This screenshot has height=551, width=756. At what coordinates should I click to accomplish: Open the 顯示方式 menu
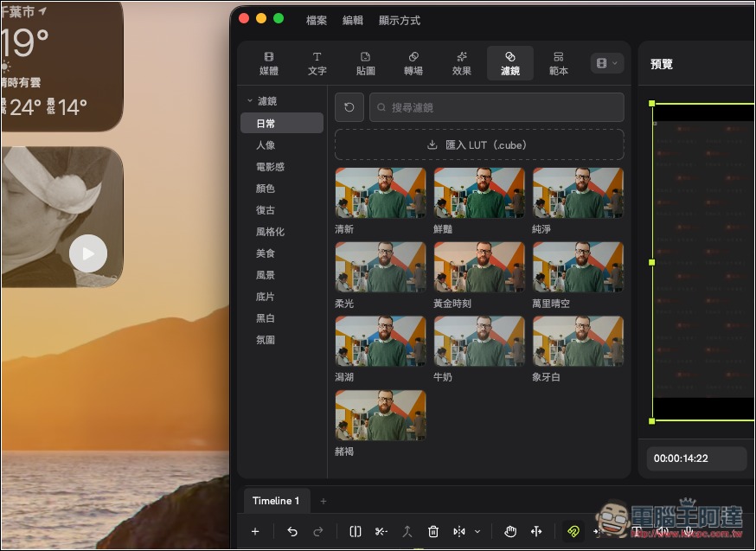click(x=400, y=21)
